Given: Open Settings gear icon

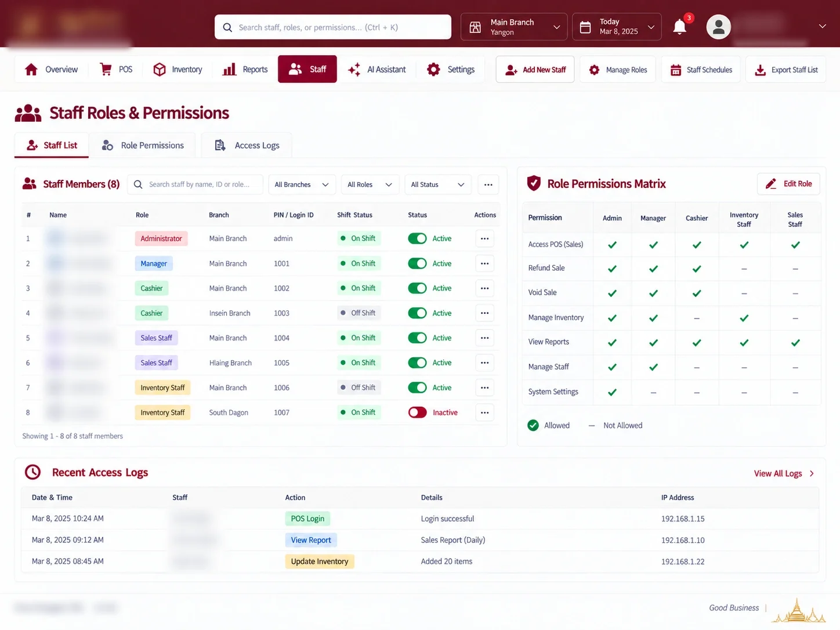Looking at the screenshot, I should tap(433, 69).
